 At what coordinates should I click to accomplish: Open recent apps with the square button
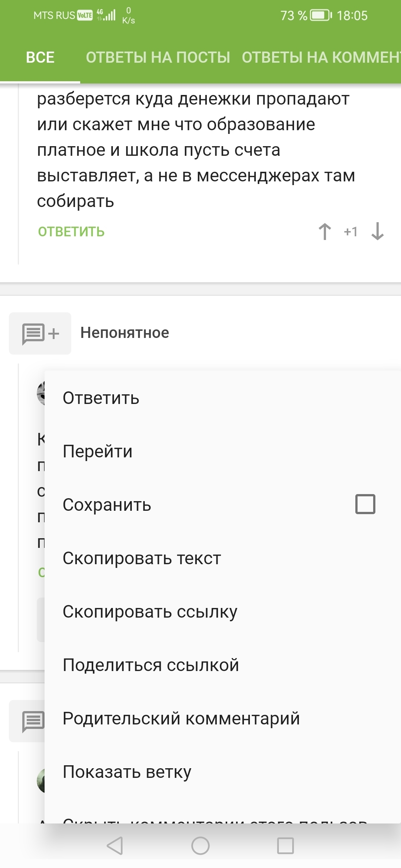click(286, 846)
